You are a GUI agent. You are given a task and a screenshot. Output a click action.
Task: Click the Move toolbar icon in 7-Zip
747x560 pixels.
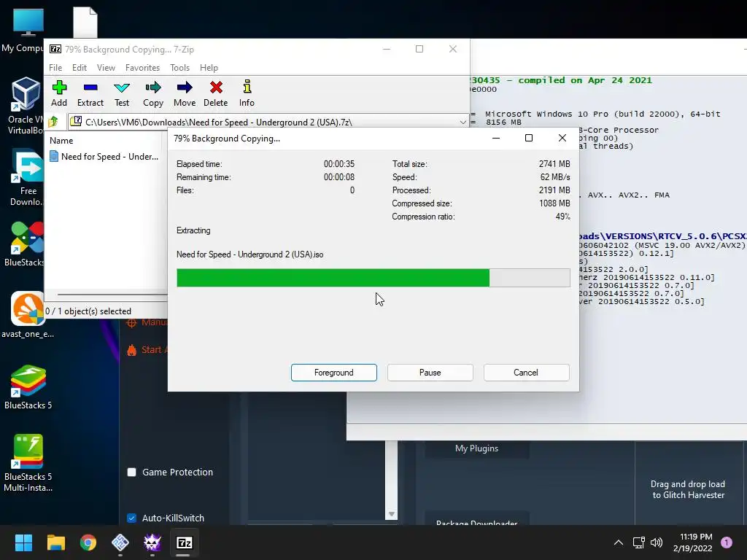tap(185, 93)
